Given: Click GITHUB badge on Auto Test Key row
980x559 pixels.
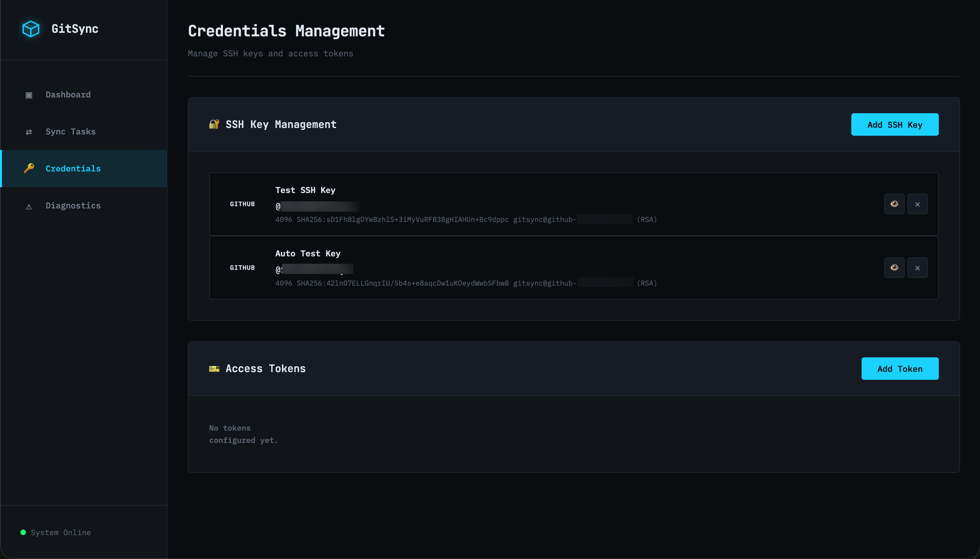Looking at the screenshot, I should 242,268.
